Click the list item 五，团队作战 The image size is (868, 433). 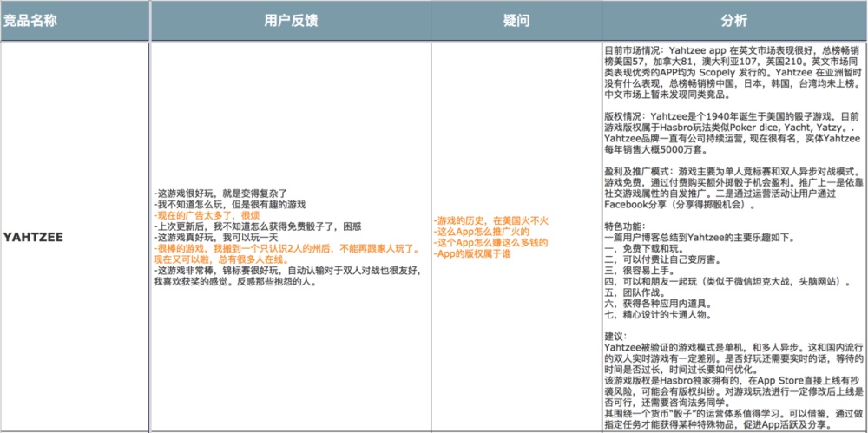pyautogui.click(x=634, y=293)
